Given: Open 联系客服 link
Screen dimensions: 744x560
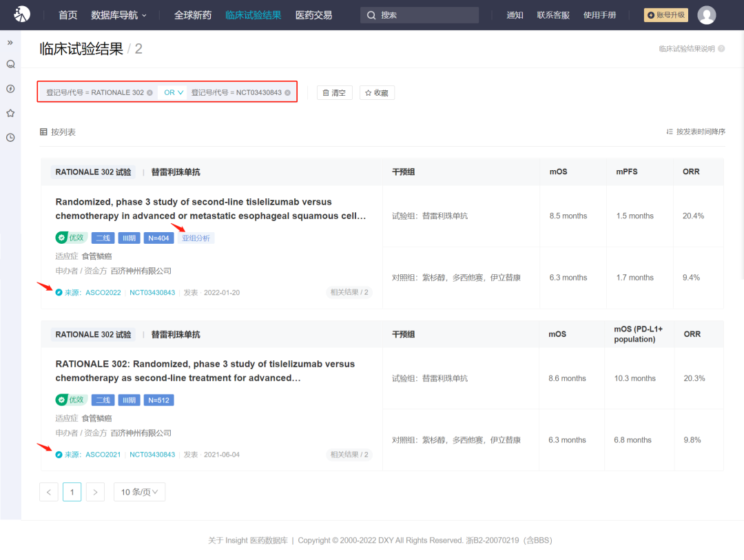Looking at the screenshot, I should click(x=553, y=15).
